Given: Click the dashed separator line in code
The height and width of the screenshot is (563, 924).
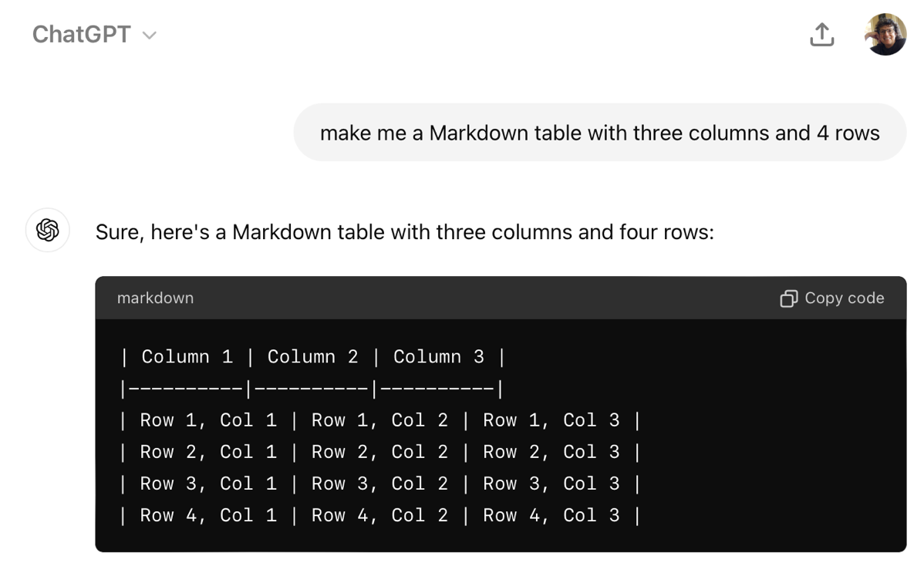Looking at the screenshot, I should [311, 389].
